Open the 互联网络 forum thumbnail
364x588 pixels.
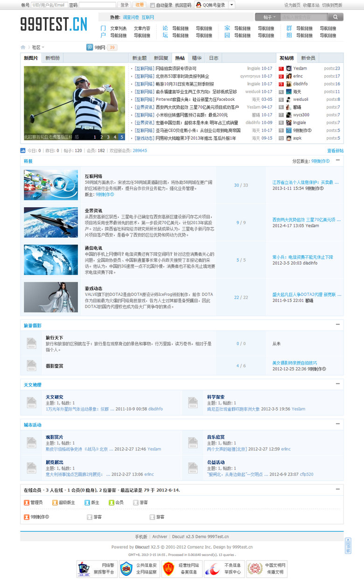pos(51,185)
